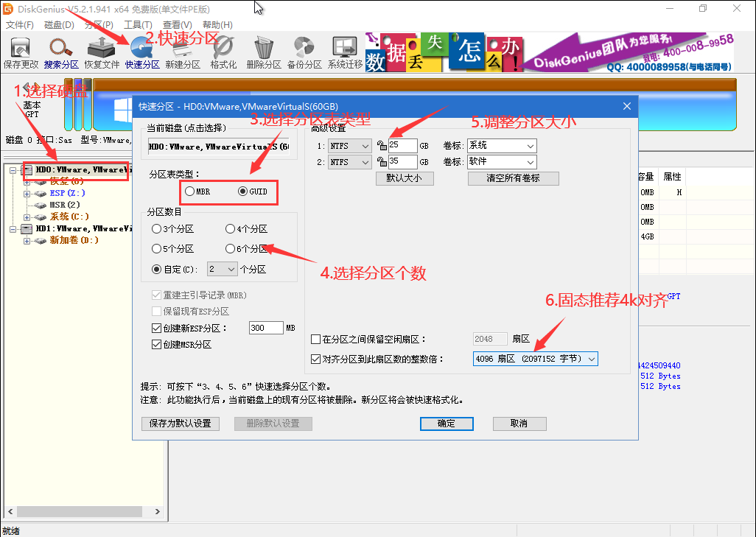Toggle create new ESP partition checkbox

pos(156,329)
